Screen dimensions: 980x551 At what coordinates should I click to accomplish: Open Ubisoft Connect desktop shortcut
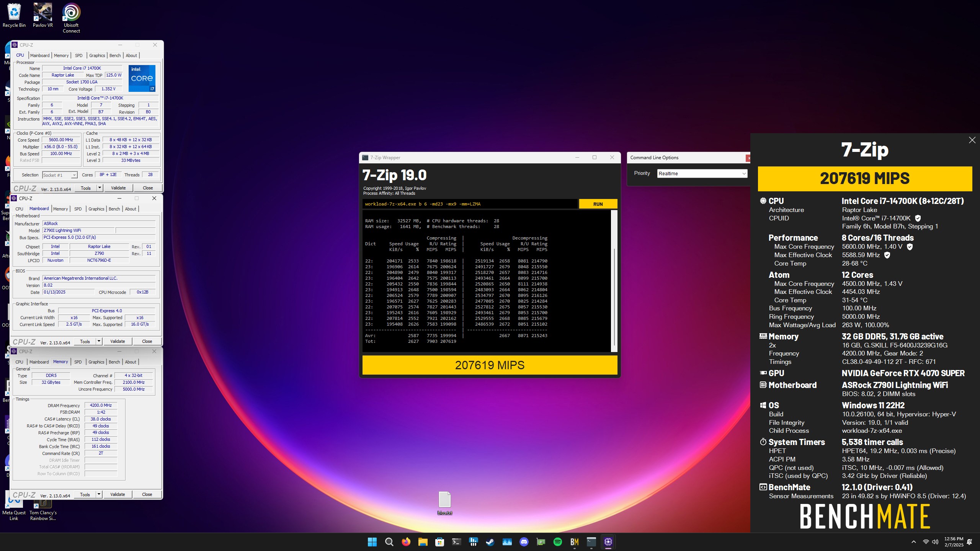click(x=71, y=18)
